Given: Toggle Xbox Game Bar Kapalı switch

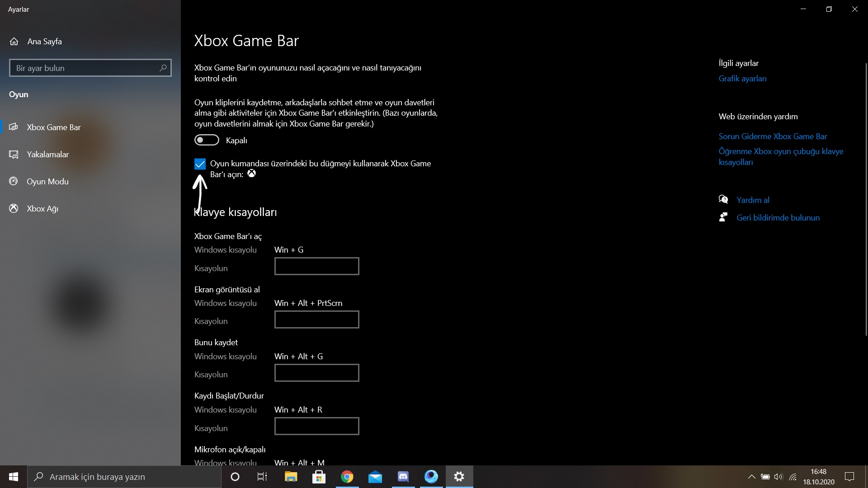Looking at the screenshot, I should [x=207, y=140].
